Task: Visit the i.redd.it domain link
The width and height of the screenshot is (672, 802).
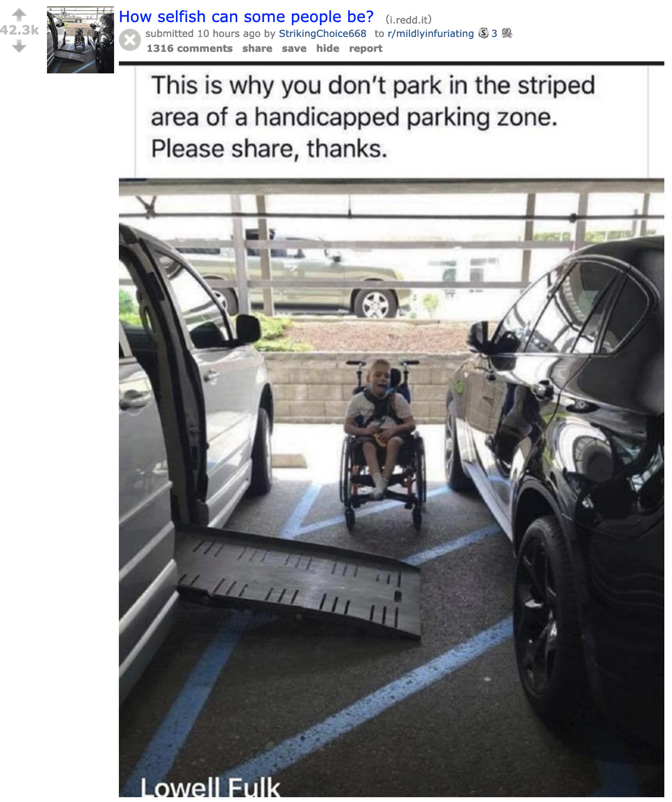Action: [408, 20]
